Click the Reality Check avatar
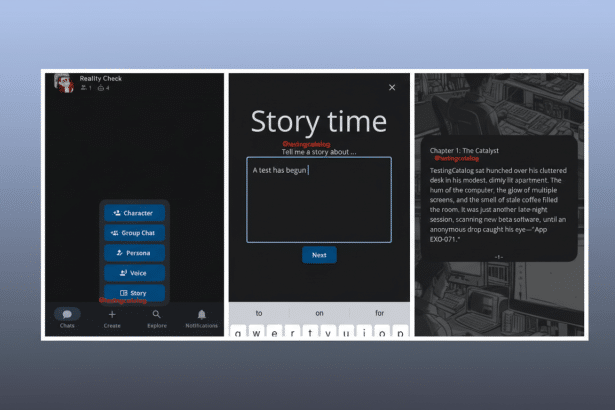615x410 pixels. click(x=64, y=83)
